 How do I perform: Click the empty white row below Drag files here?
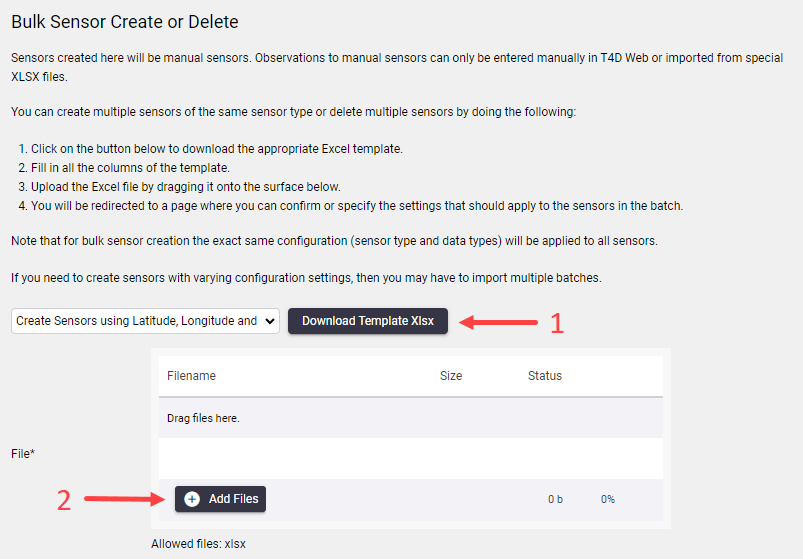click(411, 459)
